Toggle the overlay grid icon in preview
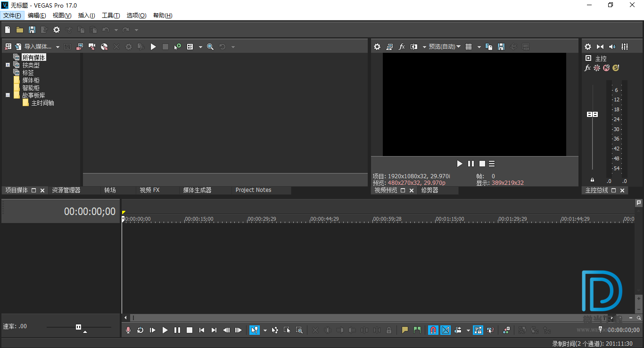This screenshot has width=644, height=348. coord(469,47)
